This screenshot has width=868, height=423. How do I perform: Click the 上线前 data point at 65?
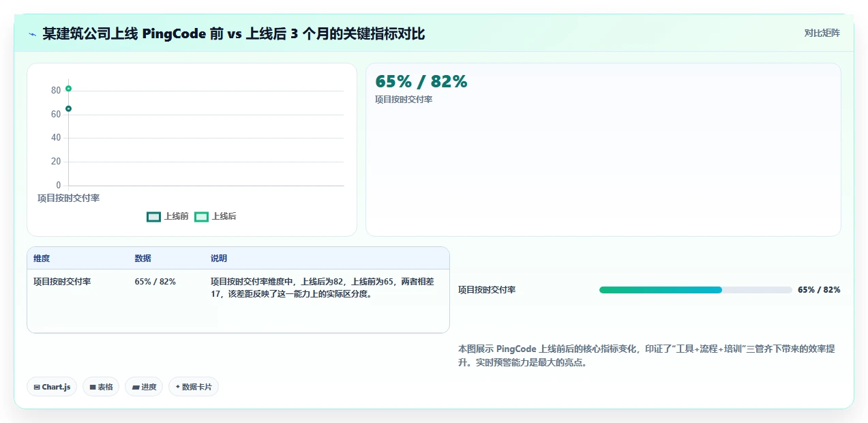(68, 108)
